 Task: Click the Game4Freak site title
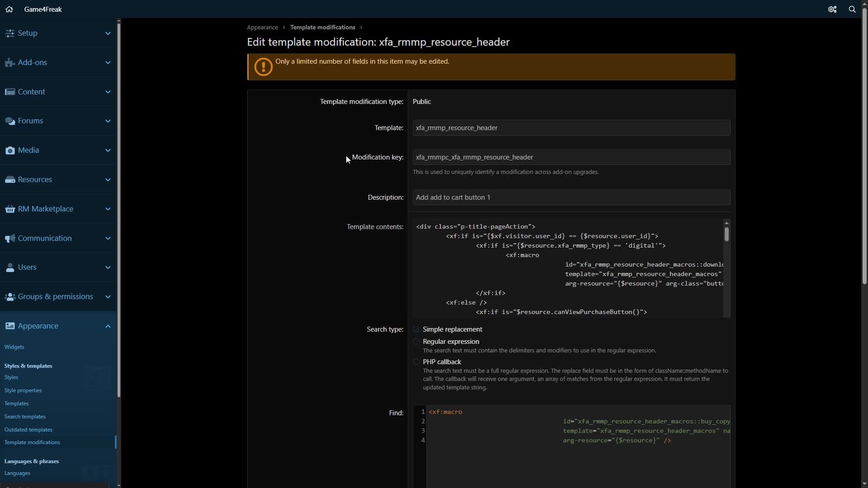pos(43,9)
